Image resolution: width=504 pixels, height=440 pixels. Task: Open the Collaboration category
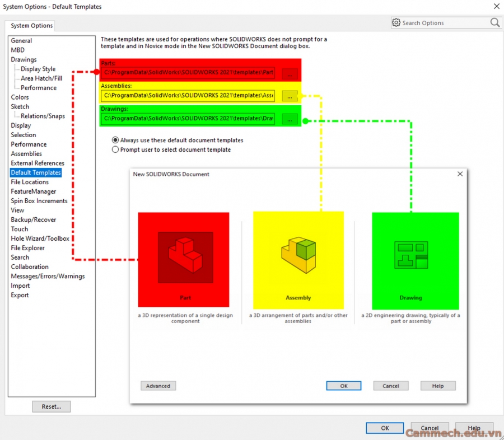pyautogui.click(x=30, y=267)
